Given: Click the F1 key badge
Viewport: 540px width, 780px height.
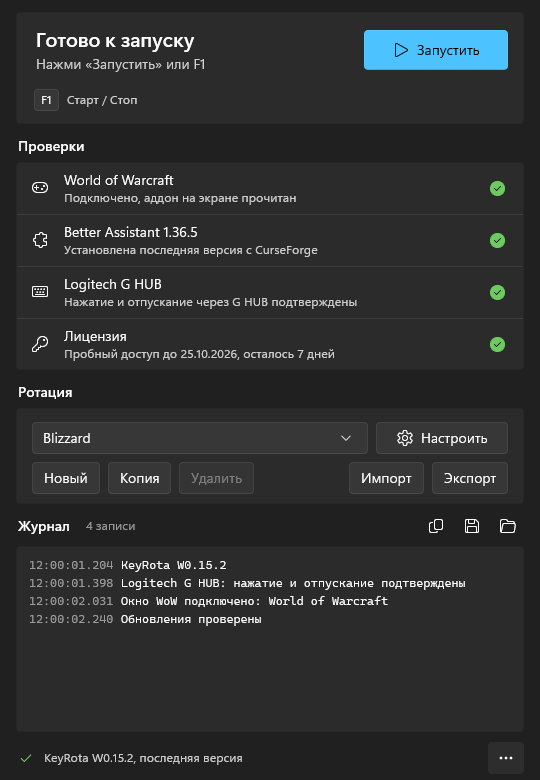Looking at the screenshot, I should pyautogui.click(x=46, y=100).
